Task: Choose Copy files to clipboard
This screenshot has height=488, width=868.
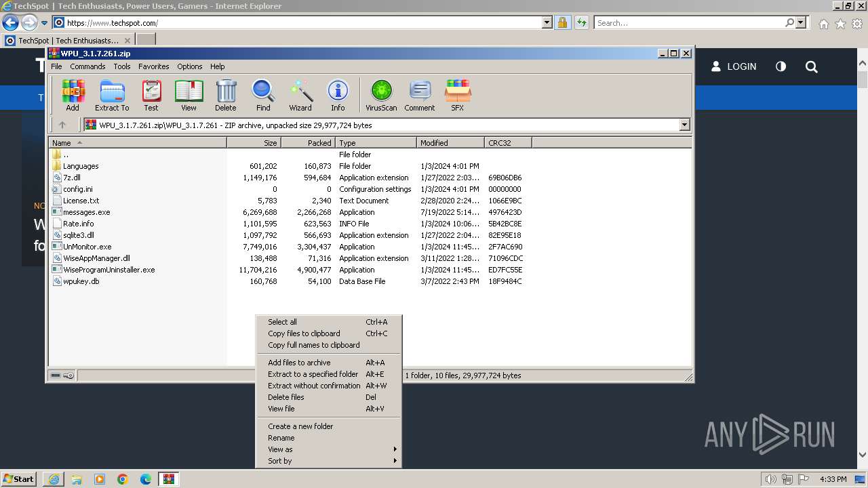Action: [x=329, y=333]
